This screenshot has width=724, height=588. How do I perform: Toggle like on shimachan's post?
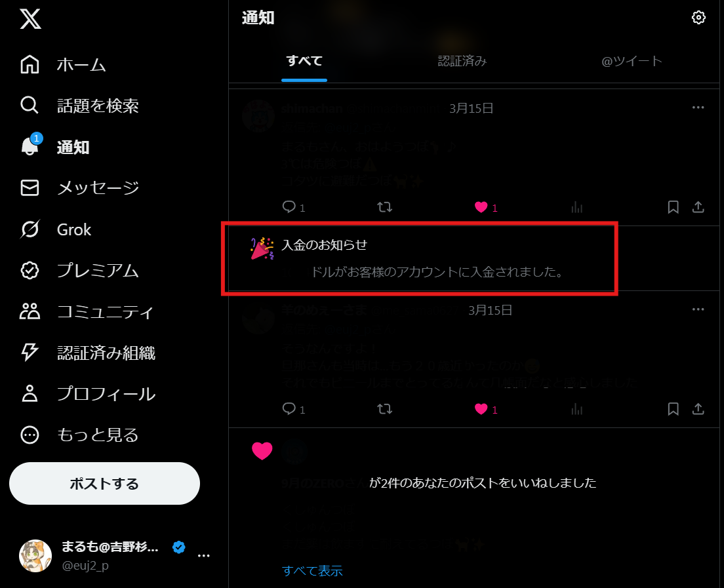(x=481, y=207)
